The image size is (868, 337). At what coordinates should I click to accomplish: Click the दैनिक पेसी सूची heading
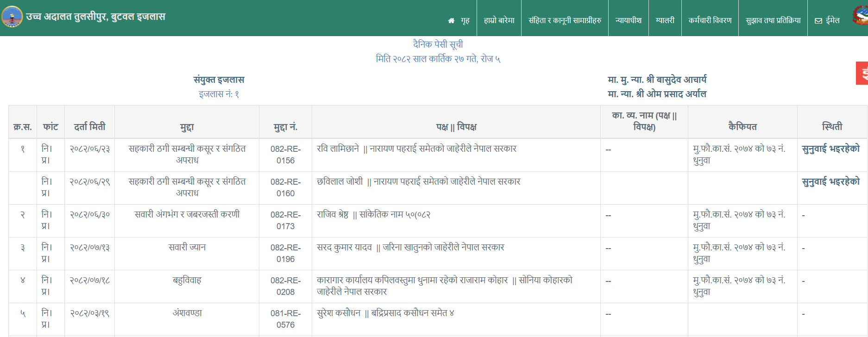[438, 44]
